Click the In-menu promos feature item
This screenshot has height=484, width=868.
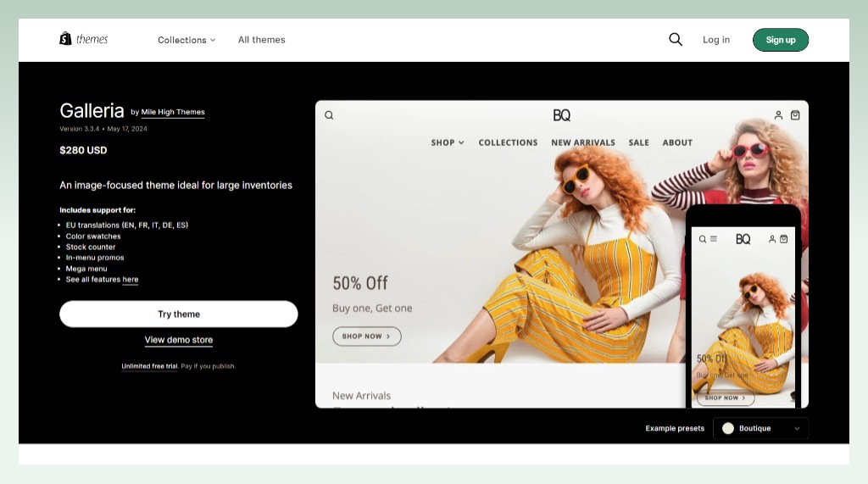[95, 258]
